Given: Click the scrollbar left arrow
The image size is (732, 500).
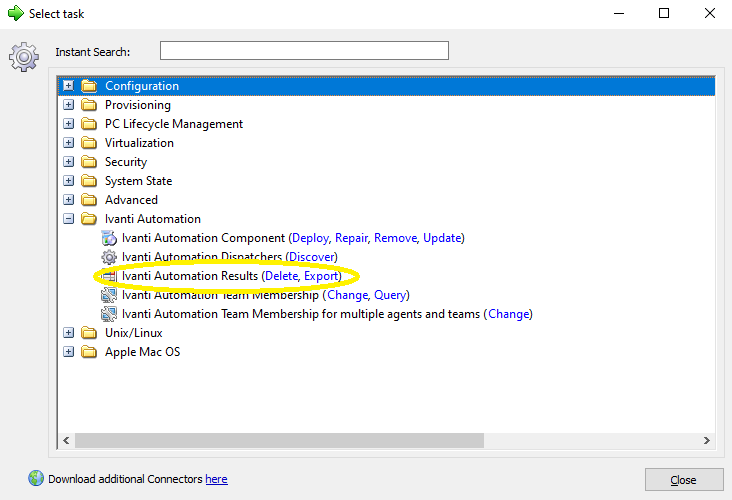Looking at the screenshot, I should pyautogui.click(x=66, y=440).
